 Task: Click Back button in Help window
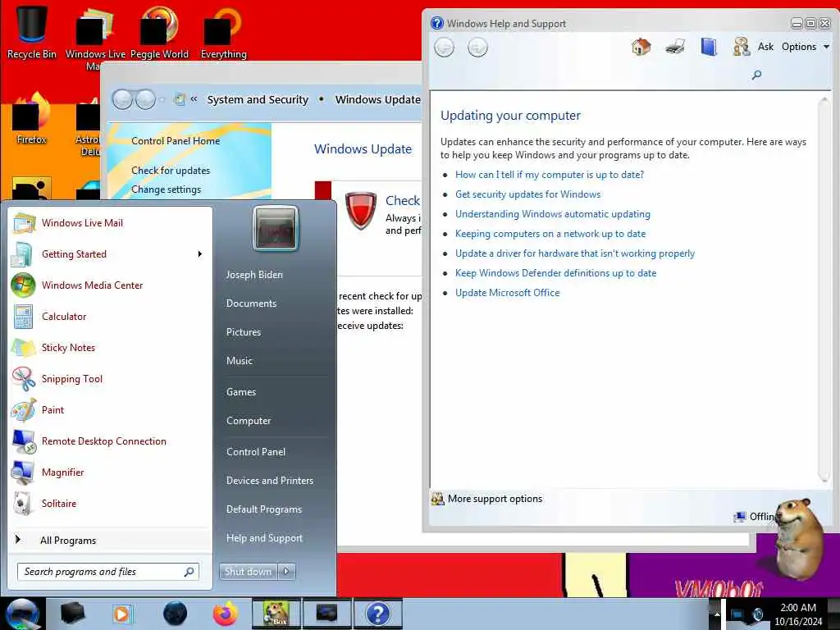tap(444, 48)
